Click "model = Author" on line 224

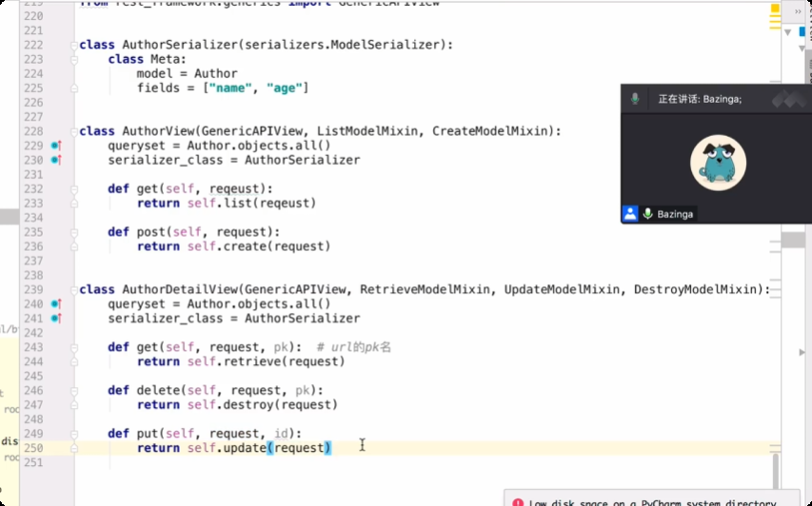coord(187,74)
